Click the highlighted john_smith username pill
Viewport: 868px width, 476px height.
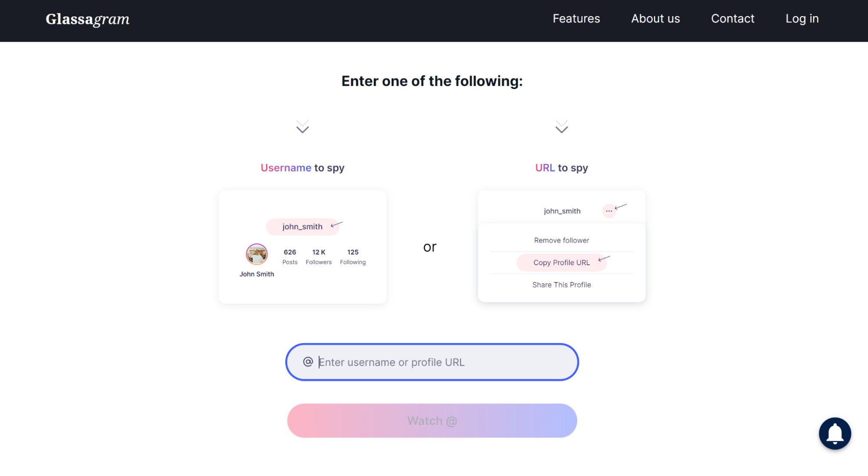coord(302,227)
